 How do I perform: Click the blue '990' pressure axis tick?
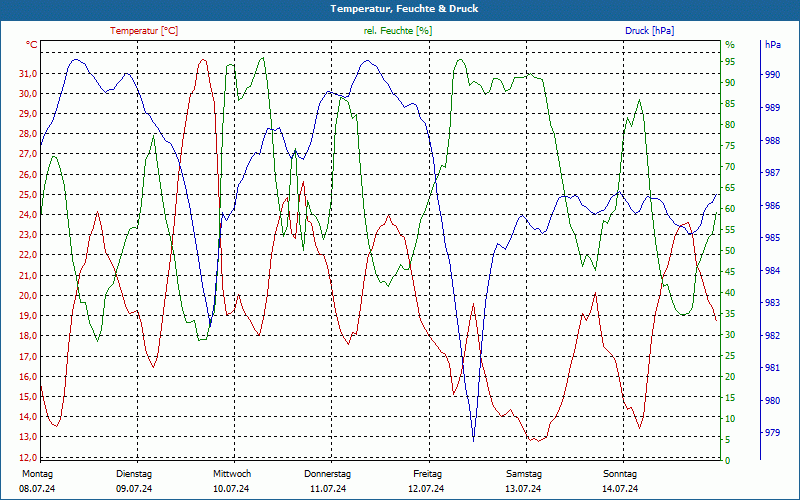[773, 74]
